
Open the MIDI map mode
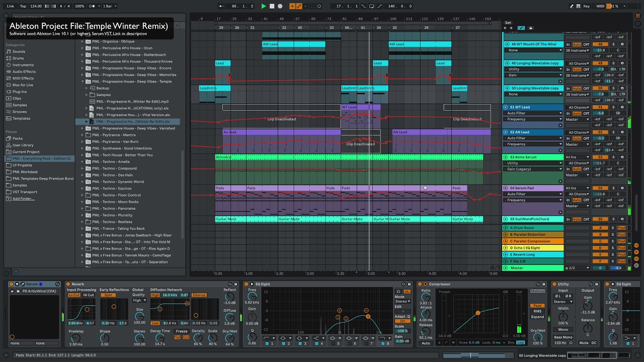(600, 6)
